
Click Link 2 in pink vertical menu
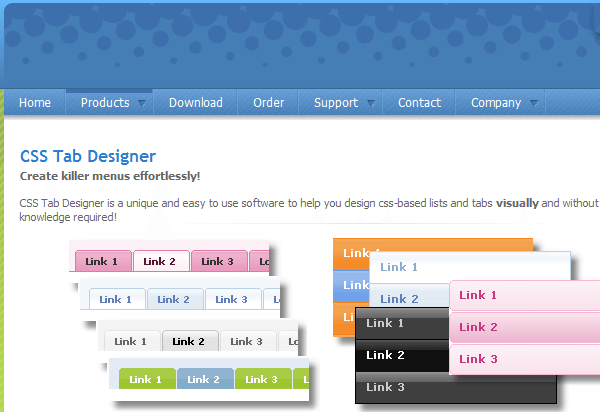(525, 327)
